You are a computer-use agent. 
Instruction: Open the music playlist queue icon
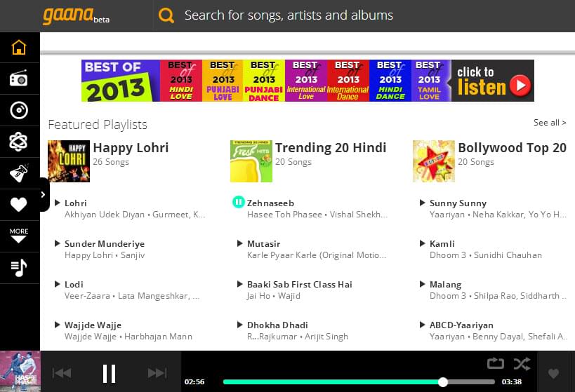[19, 267]
